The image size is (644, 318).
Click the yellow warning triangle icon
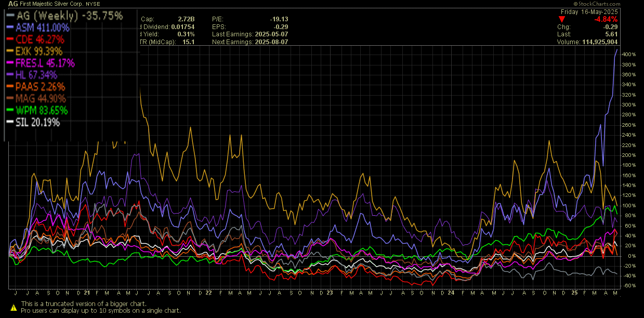pos(13,307)
